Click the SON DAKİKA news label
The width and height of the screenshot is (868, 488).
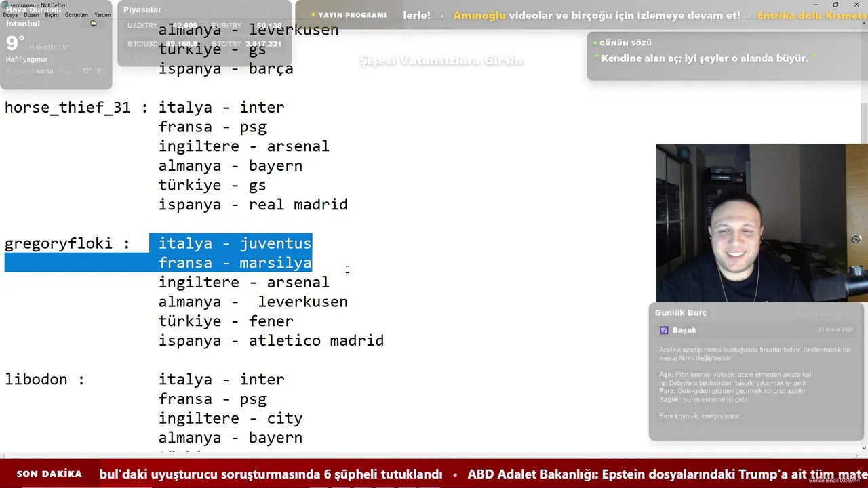coord(50,474)
